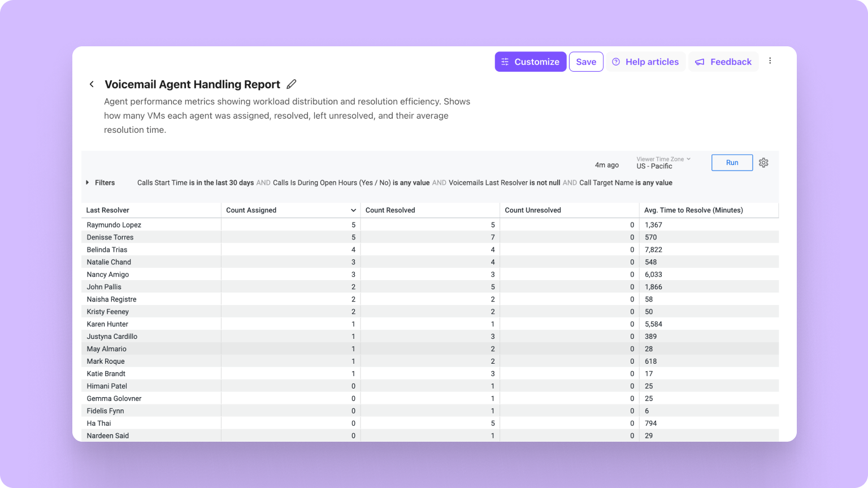
Task: Select the Raymundo Lopez row
Action: [114, 224]
